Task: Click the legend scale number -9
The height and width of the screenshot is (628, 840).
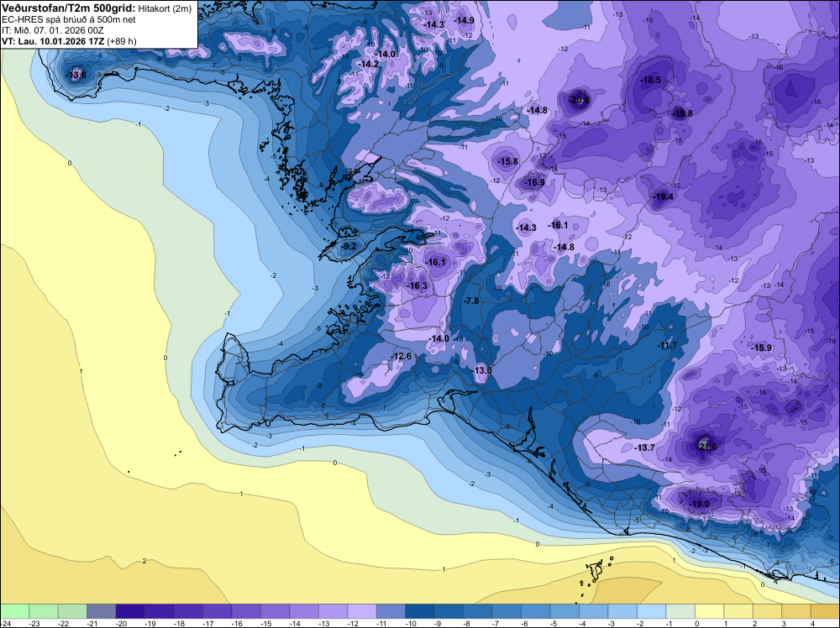Action: (x=438, y=623)
